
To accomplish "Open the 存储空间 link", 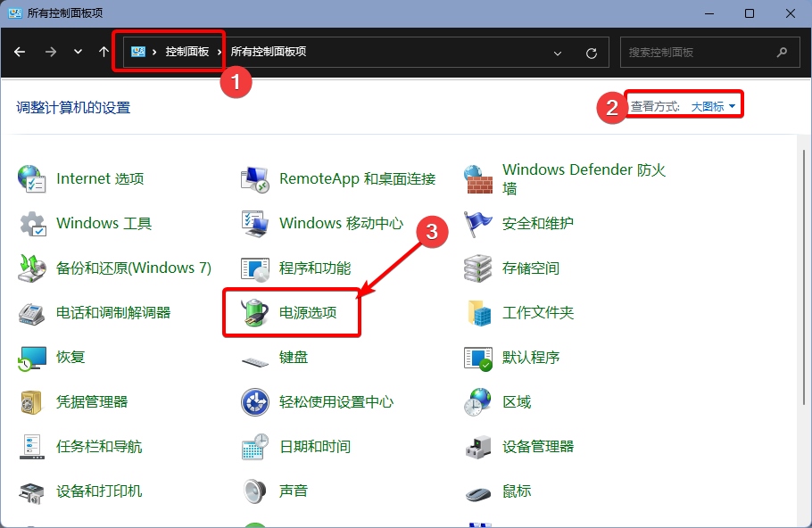I will pyautogui.click(x=531, y=268).
